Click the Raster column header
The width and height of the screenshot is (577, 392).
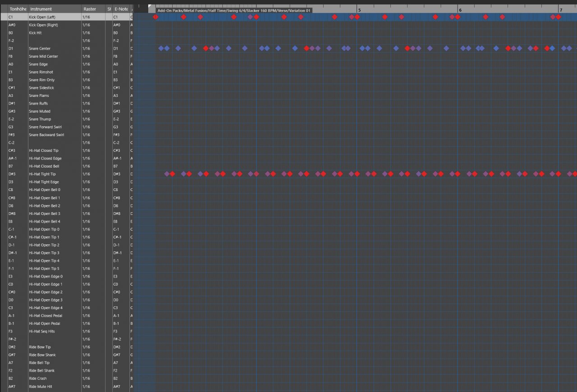(93, 9)
